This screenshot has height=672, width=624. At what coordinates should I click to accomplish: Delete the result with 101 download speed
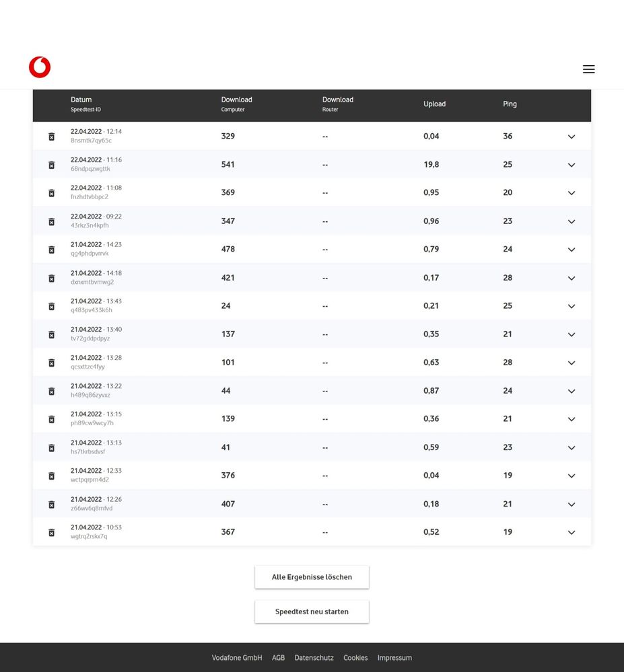pos(51,362)
